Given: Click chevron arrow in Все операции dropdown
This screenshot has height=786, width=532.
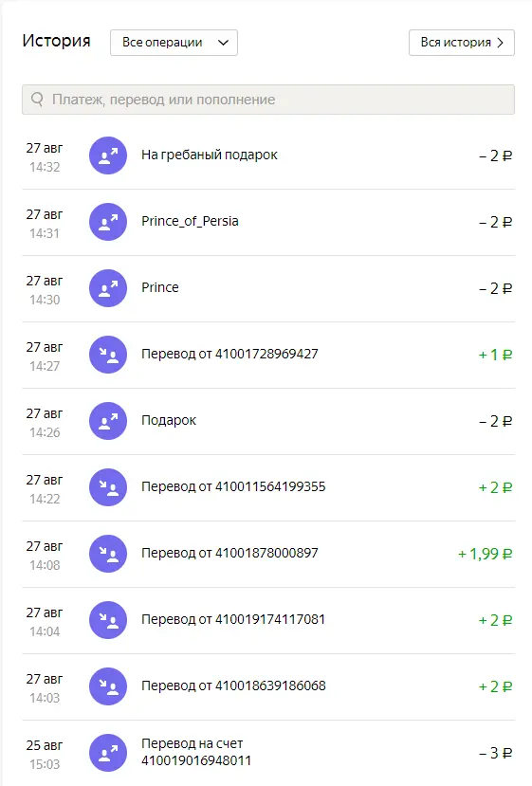Looking at the screenshot, I should coord(223,43).
